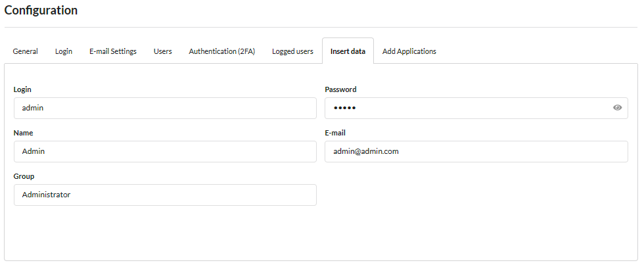The height and width of the screenshot is (265, 644).
Task: Click the E-mail field label
Action: click(335, 133)
